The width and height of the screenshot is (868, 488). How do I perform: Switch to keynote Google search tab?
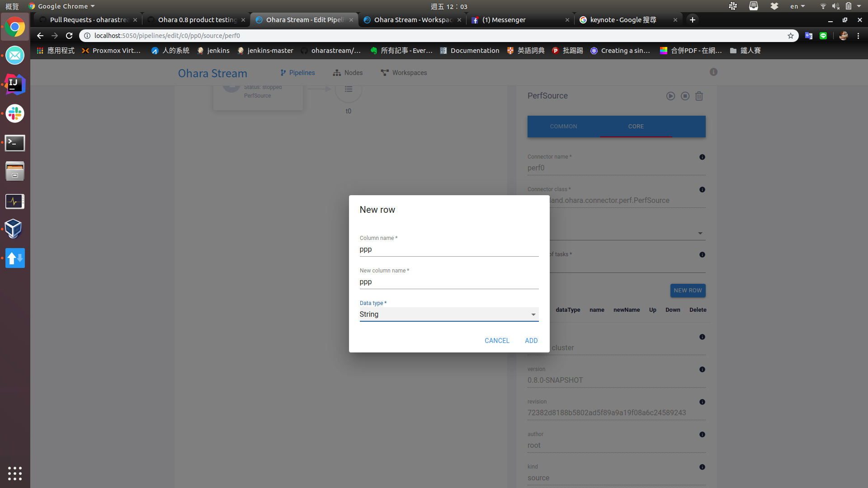628,20
